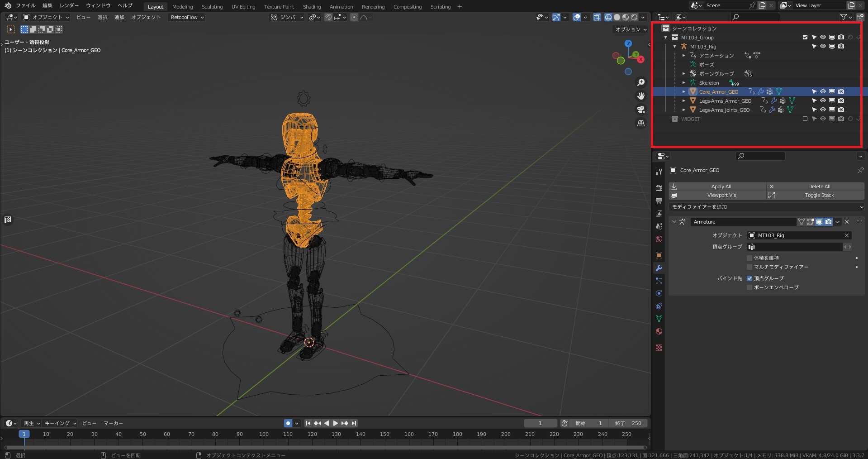This screenshot has height=459, width=868.
Task: Open the Modifier wrench properties tab
Action: pyautogui.click(x=659, y=268)
